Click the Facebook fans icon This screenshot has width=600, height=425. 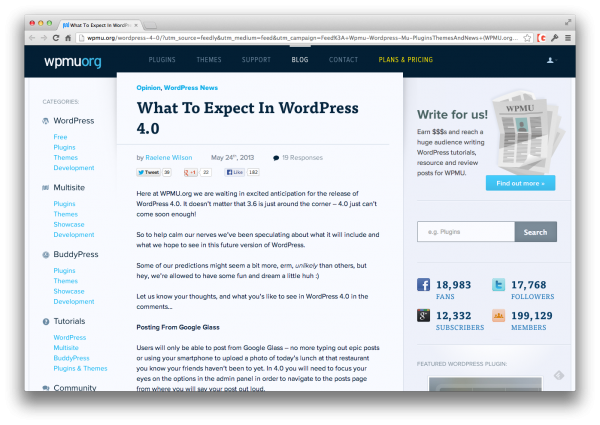click(423, 285)
